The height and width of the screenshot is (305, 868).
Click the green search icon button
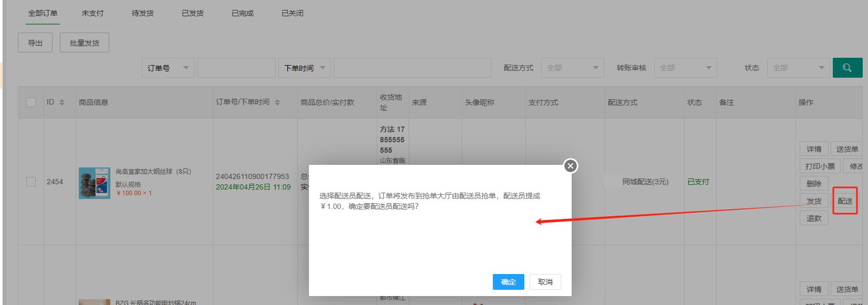(847, 68)
